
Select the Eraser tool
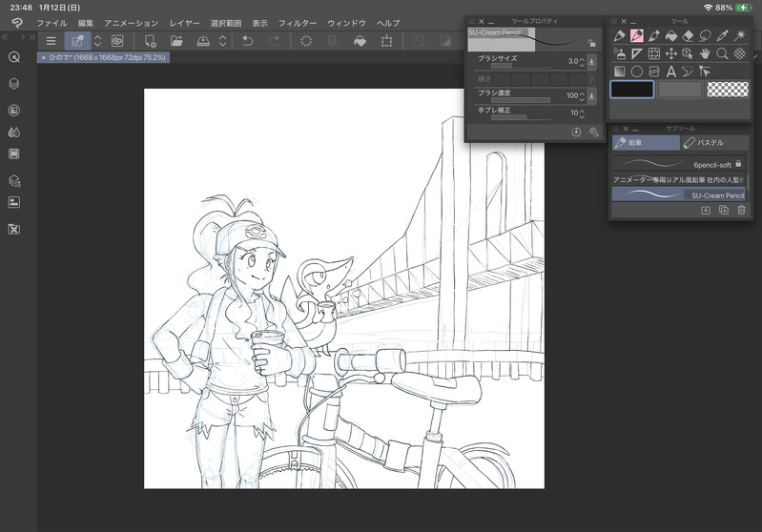coord(689,35)
